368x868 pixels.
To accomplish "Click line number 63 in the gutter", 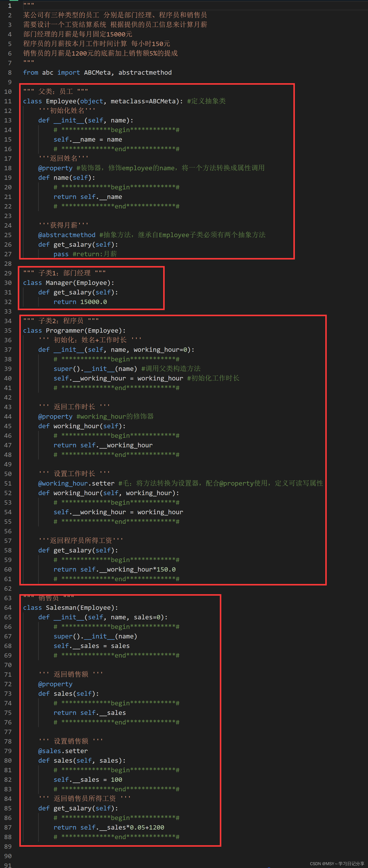I will pos(8,598).
